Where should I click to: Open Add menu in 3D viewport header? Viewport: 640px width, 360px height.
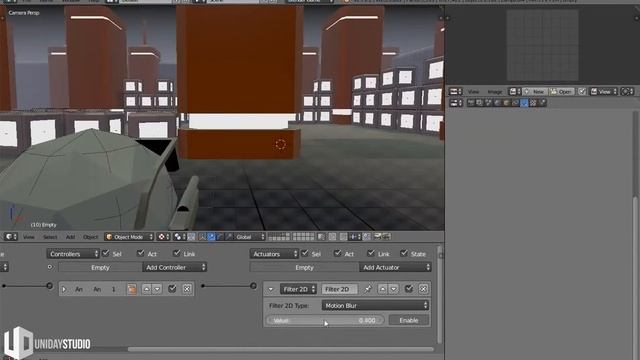(x=70, y=237)
